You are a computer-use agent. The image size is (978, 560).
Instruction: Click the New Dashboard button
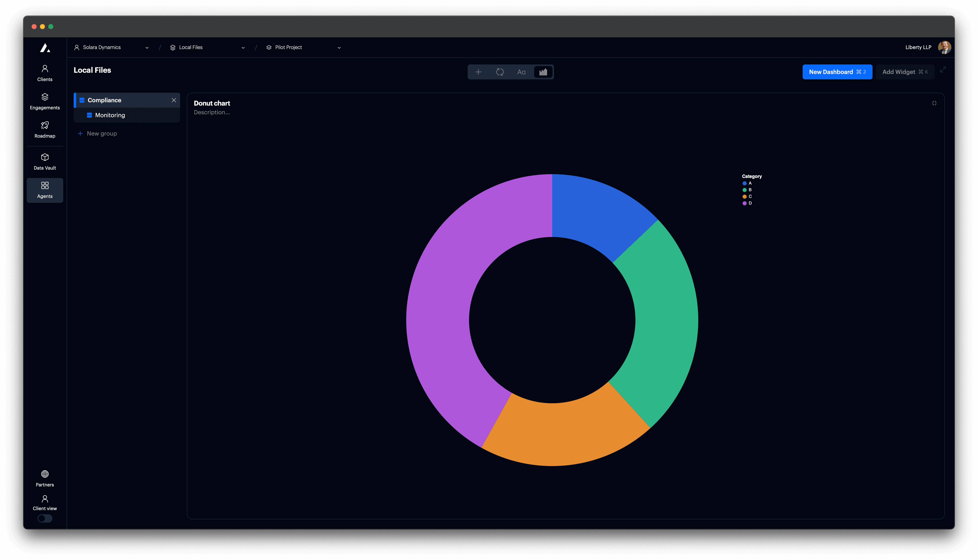tap(837, 72)
